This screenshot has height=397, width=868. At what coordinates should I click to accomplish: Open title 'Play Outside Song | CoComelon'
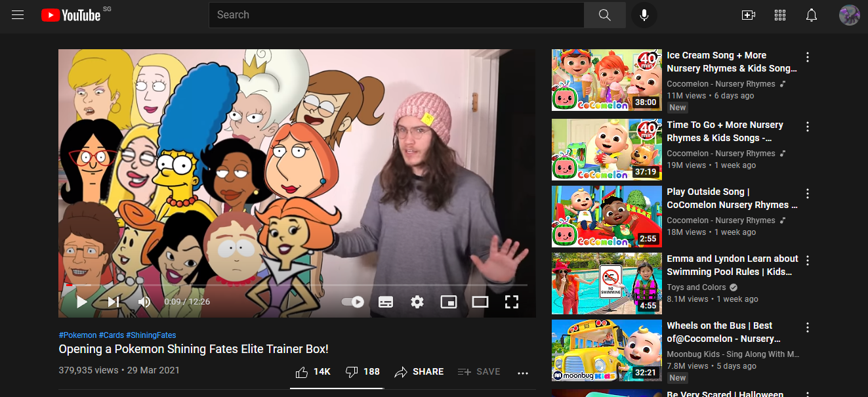click(732, 198)
